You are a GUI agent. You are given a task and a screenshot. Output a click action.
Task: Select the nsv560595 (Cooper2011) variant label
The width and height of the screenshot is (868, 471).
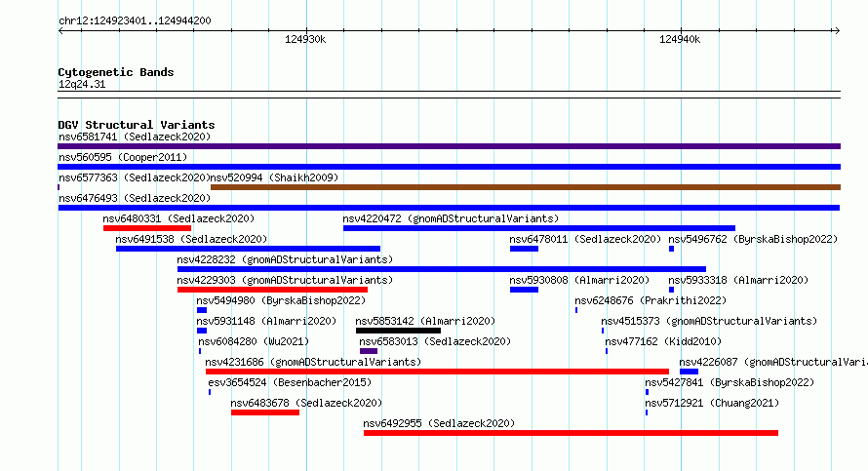click(x=123, y=157)
